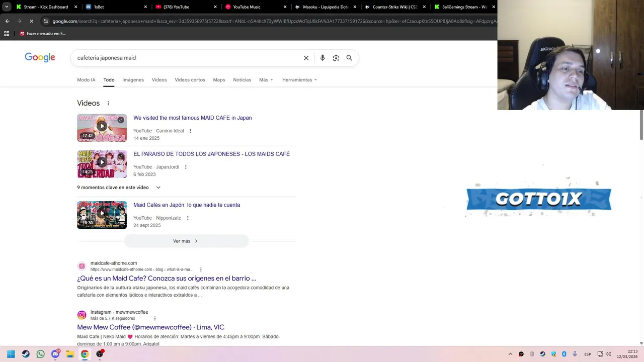Image resolution: width=644 pixels, height=362 pixels.
Task: Play the 10:30 video thumbnail
Action: (102, 215)
